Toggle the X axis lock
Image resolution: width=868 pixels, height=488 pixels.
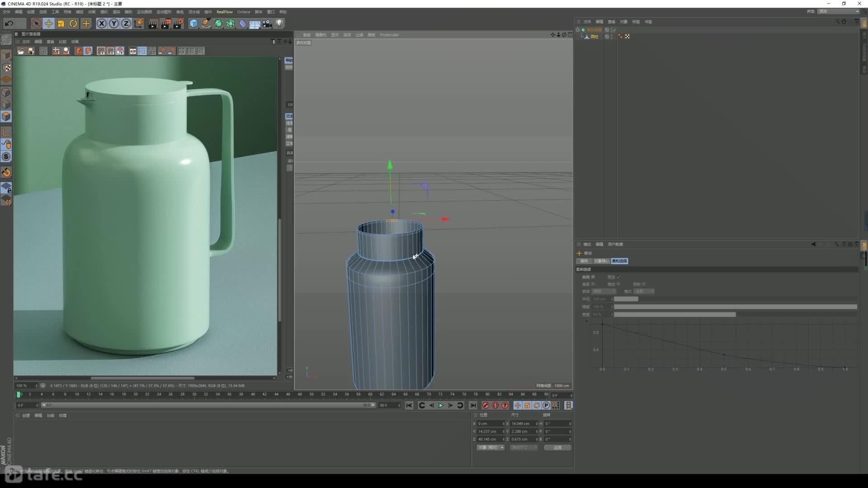click(x=102, y=23)
